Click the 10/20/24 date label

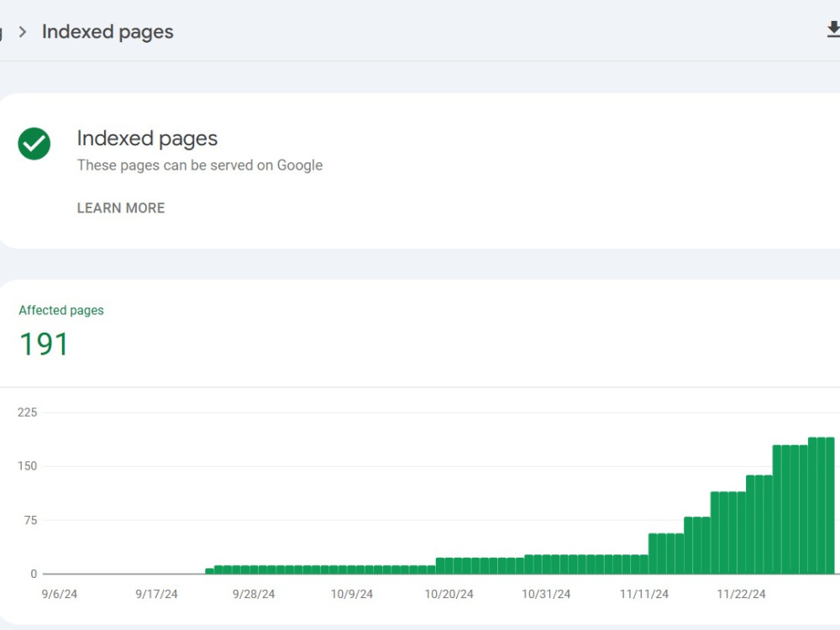tap(449, 594)
